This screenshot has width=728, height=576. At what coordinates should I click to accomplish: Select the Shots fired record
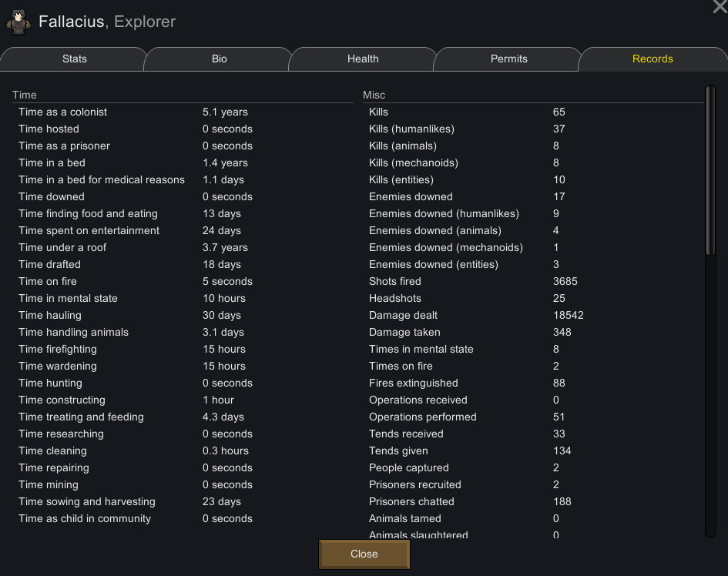point(533,281)
